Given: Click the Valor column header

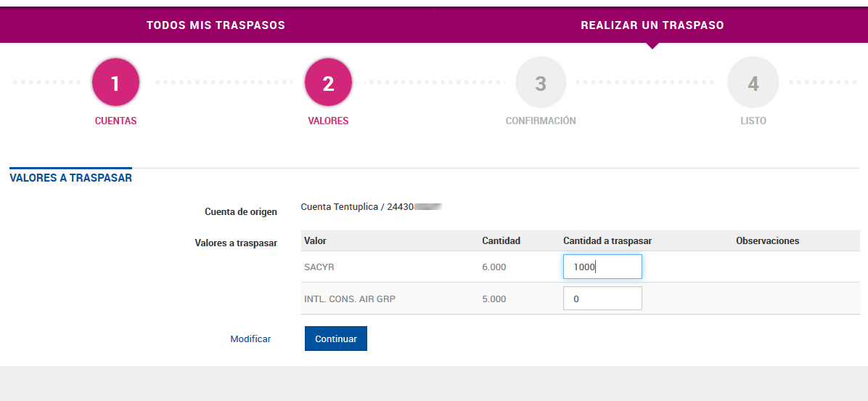Looking at the screenshot, I should pos(316,241).
